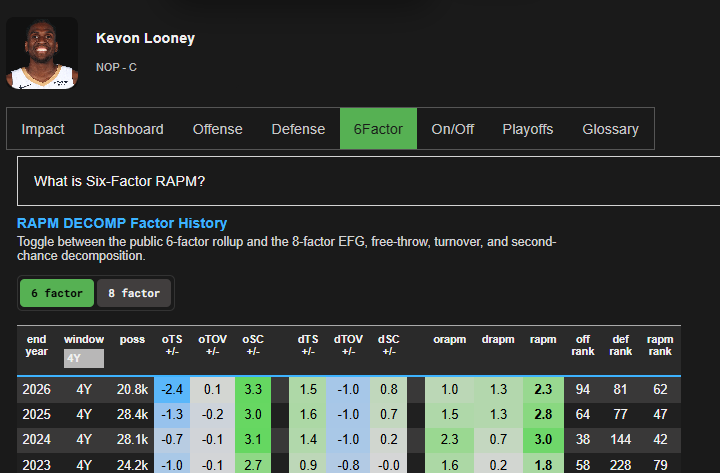Go to the On/Off tab
720x473 pixels.
[452, 129]
